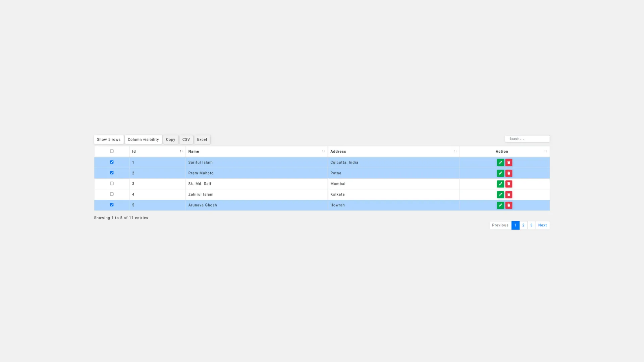Edit the Sariful Islam record
Viewport: 644px width, 362px height.
click(x=500, y=162)
